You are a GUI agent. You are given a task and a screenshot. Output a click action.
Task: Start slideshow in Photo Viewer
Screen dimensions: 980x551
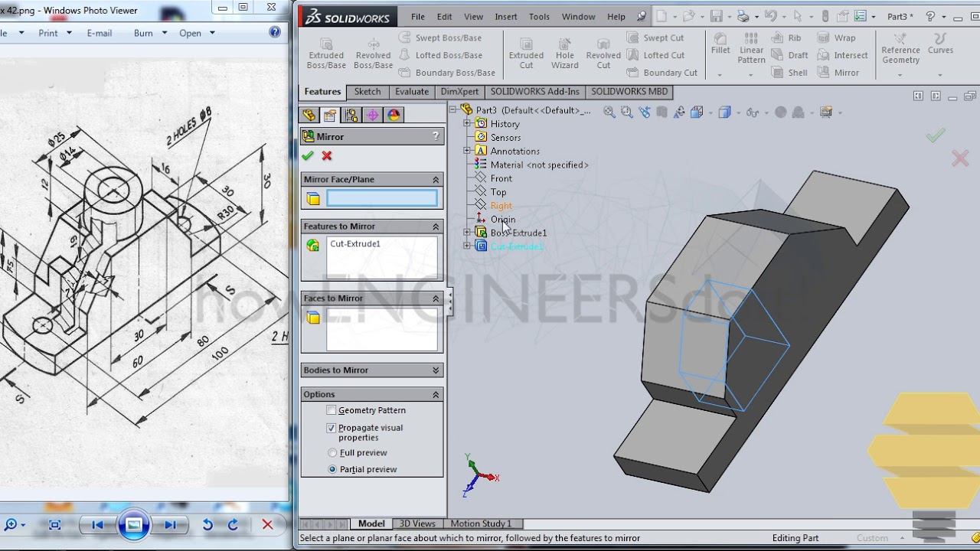point(133,525)
